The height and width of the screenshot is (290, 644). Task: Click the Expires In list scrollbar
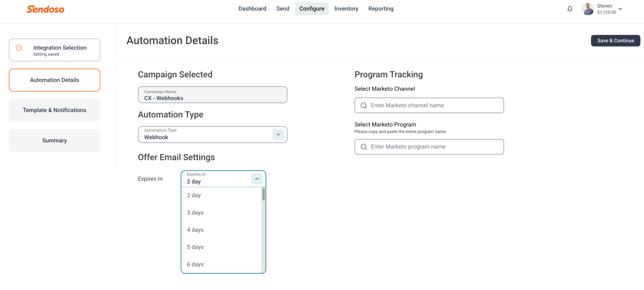click(263, 194)
